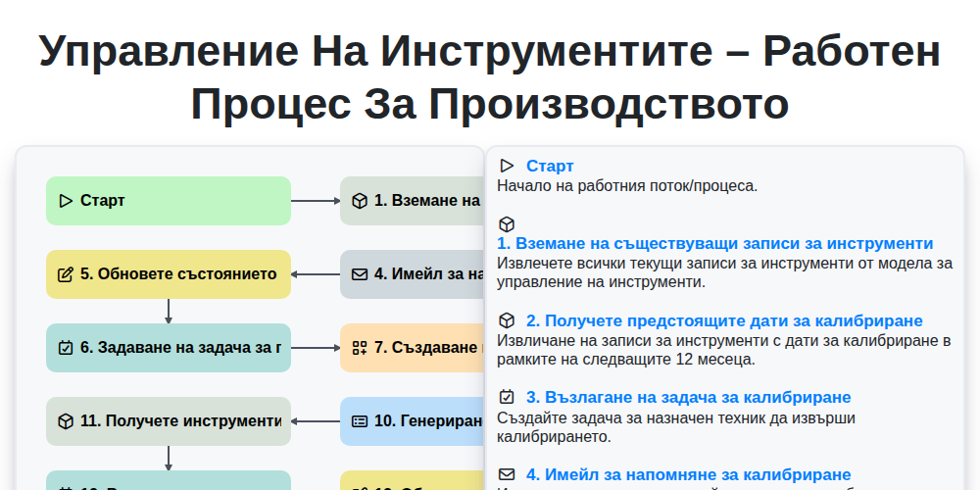The image size is (980, 490).
Task: Open link 3. Възлагане на задача за калибриране
Action: pyautogui.click(x=689, y=398)
